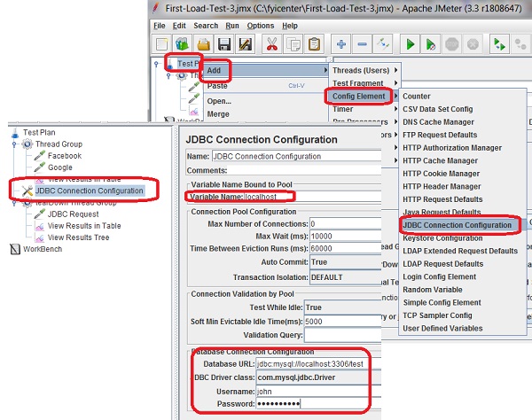
Task: Open the Test While Idle dropdown
Action: [342, 307]
